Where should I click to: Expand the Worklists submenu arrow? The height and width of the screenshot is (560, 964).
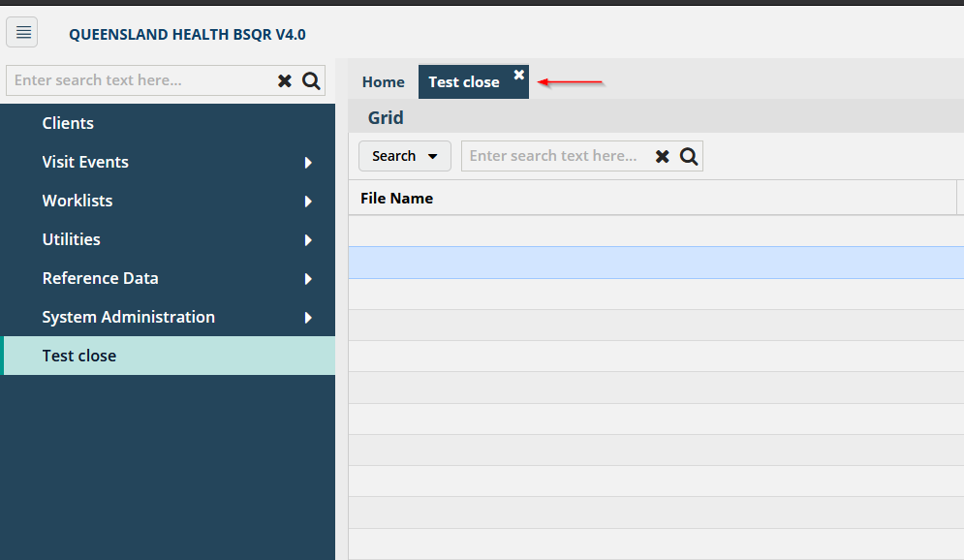[x=308, y=202]
